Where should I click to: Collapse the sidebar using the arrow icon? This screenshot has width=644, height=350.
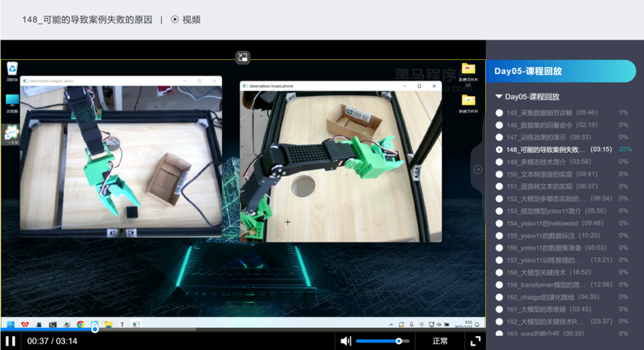click(478, 169)
